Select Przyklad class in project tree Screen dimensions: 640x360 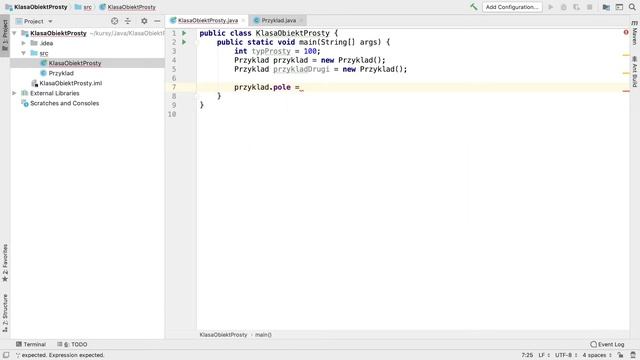tap(61, 73)
